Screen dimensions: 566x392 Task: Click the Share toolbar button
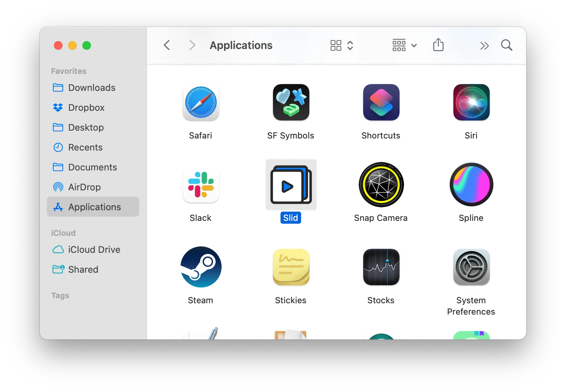439,45
